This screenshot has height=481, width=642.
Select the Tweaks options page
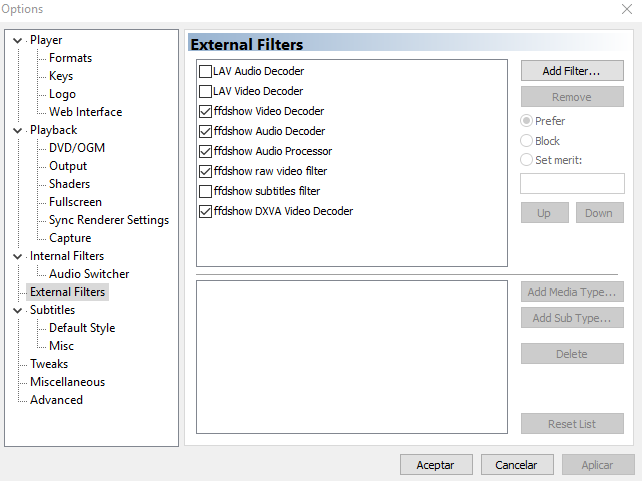click(49, 364)
